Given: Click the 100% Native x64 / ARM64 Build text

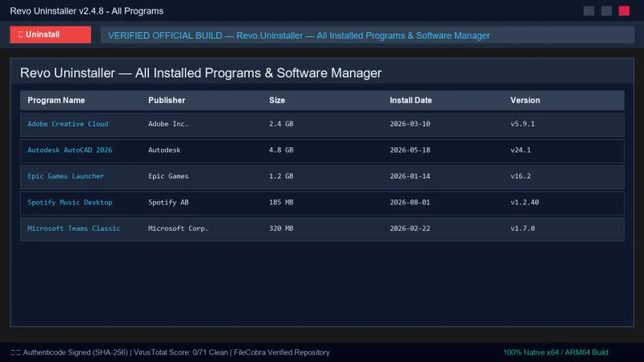Looking at the screenshot, I should tap(555, 352).
